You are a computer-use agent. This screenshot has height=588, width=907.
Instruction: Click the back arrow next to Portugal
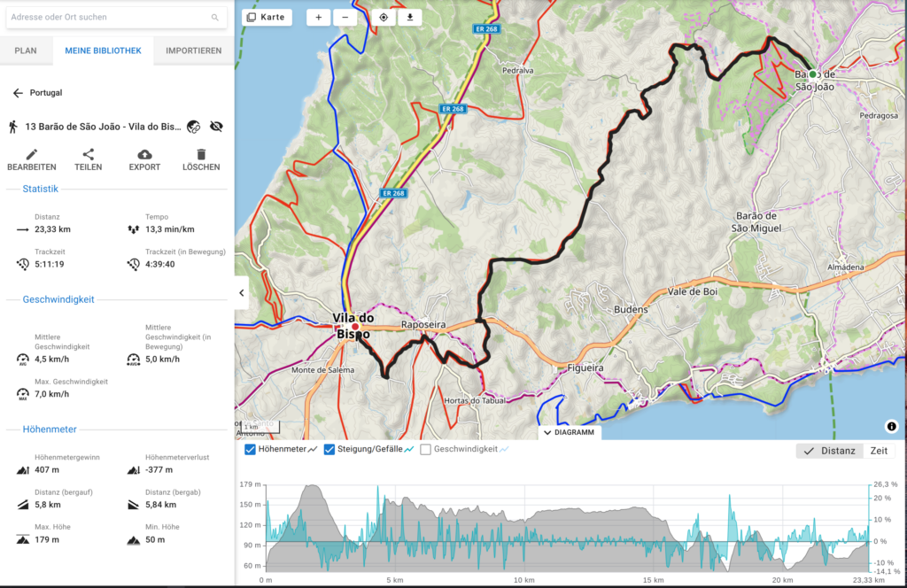18,93
